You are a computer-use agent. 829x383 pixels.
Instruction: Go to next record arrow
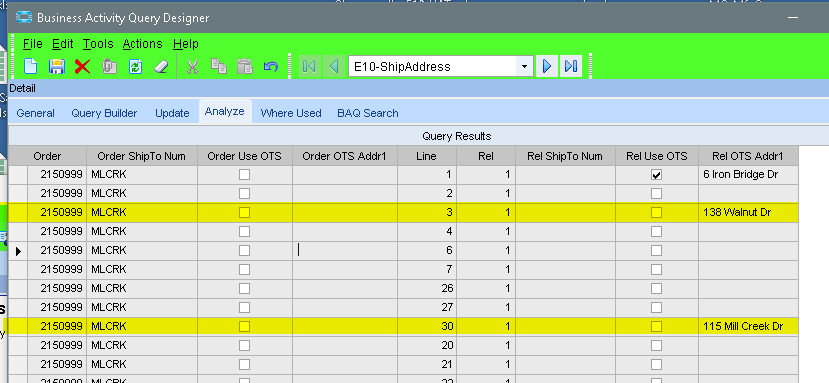(547, 66)
